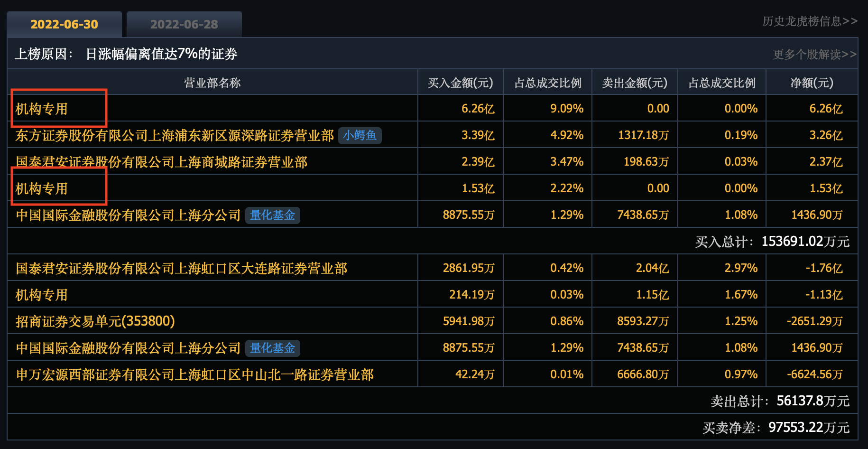
Task: Open 招商证券交易单元(353800) entry
Action: point(95,322)
